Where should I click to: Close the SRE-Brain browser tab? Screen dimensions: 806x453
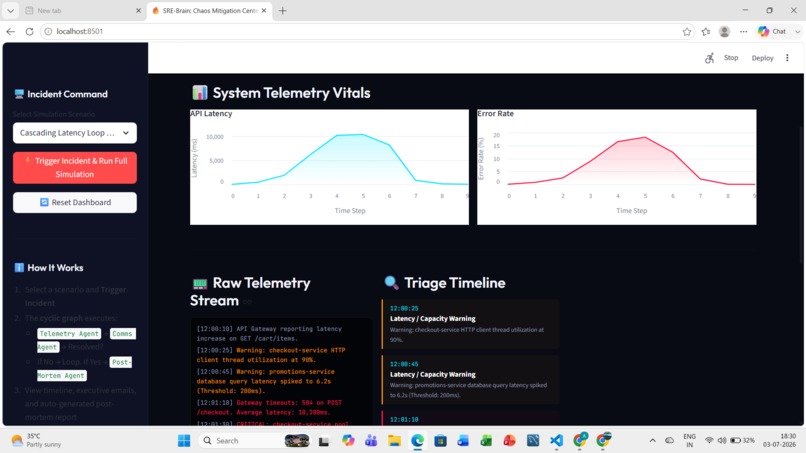pyautogui.click(x=264, y=10)
